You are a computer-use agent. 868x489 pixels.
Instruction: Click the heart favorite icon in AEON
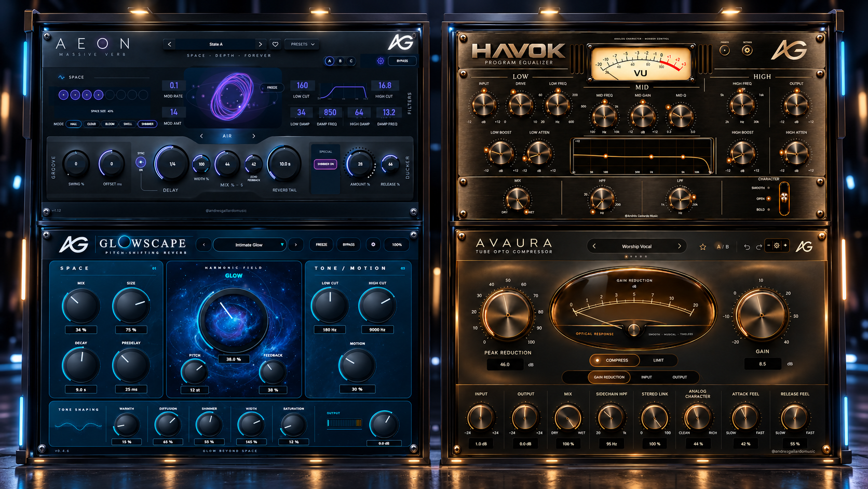(275, 44)
